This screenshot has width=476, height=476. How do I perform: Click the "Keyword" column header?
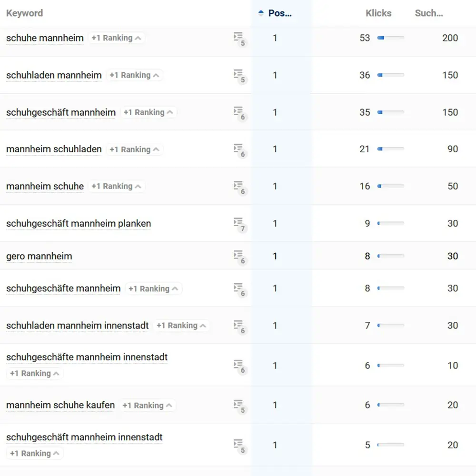point(24,13)
